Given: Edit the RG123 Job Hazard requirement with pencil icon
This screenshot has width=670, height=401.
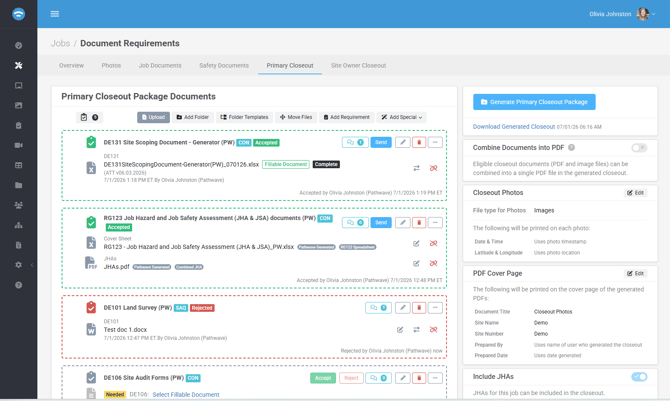Looking at the screenshot, I should pos(403,222).
